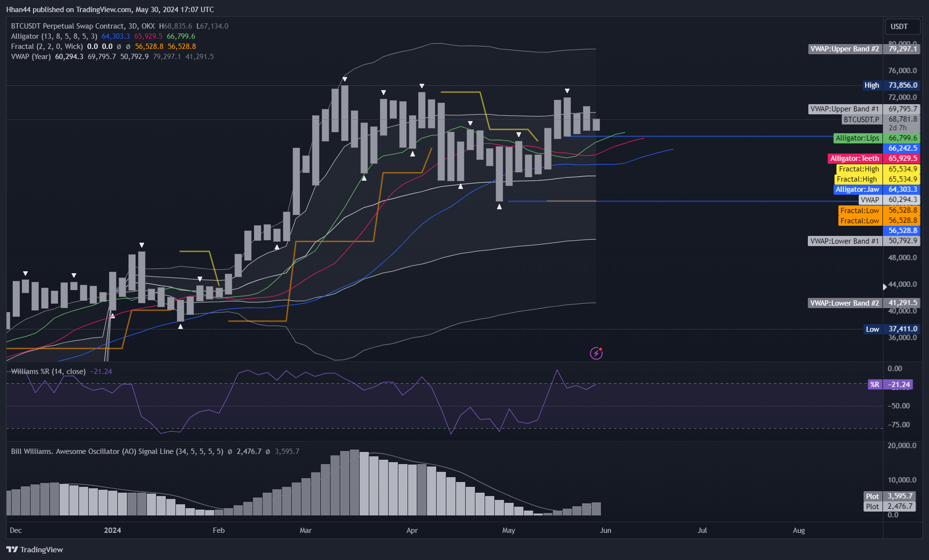The width and height of the screenshot is (929, 560).
Task: Click the Alligator:Teeth price label
Action: click(x=874, y=158)
